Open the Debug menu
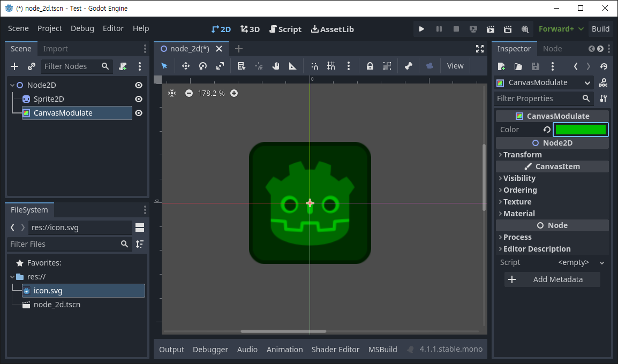618x364 pixels. tap(82, 28)
